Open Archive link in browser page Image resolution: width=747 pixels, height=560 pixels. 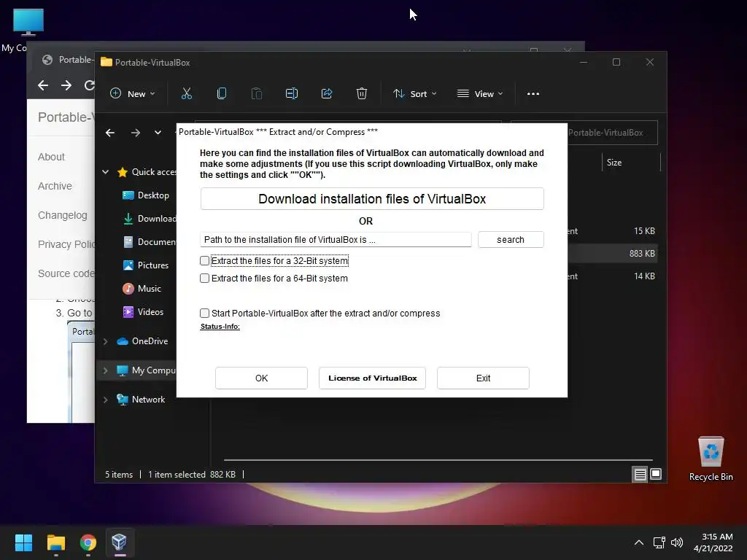pos(55,186)
